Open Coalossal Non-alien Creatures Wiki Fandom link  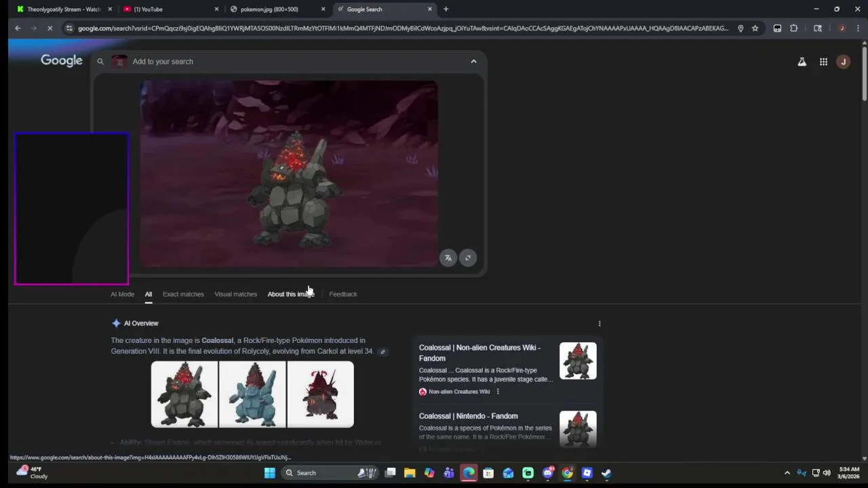[x=479, y=353]
